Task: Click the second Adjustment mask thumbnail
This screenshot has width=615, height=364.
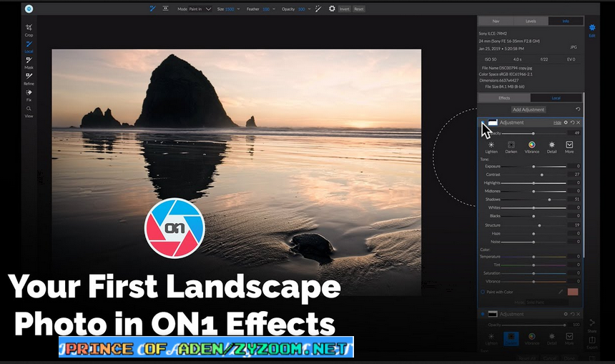Action: pyautogui.click(x=493, y=314)
